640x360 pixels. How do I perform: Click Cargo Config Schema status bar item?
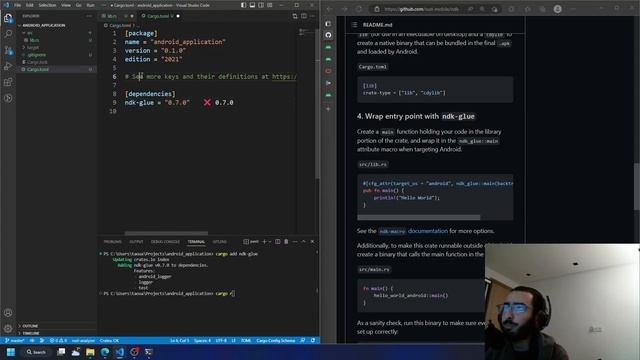click(276, 340)
